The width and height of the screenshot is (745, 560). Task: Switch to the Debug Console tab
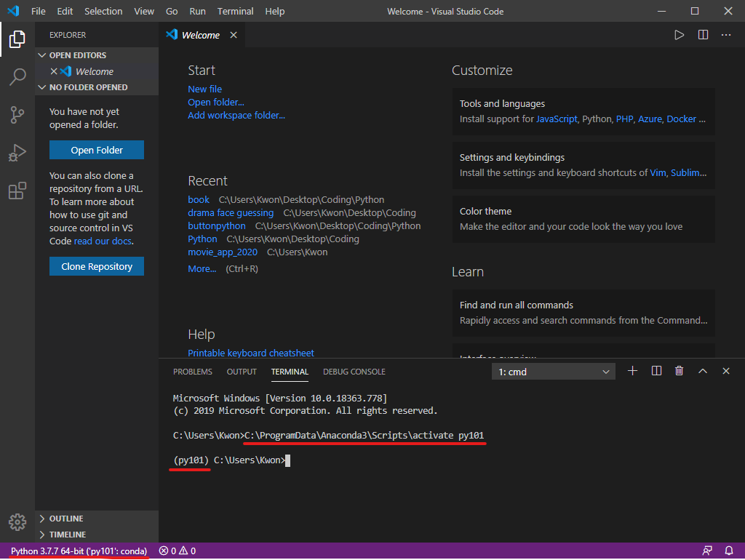354,372
